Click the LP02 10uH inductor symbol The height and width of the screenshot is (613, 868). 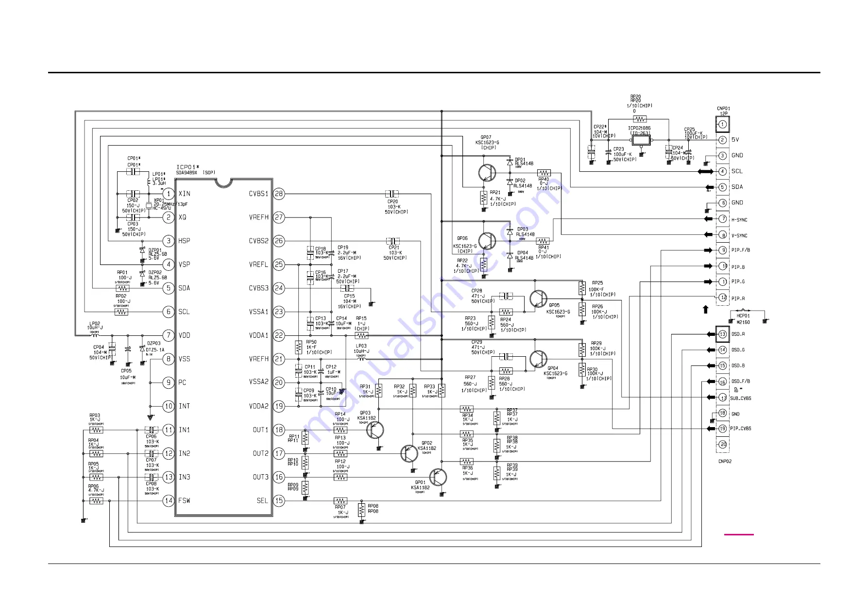coord(95,335)
